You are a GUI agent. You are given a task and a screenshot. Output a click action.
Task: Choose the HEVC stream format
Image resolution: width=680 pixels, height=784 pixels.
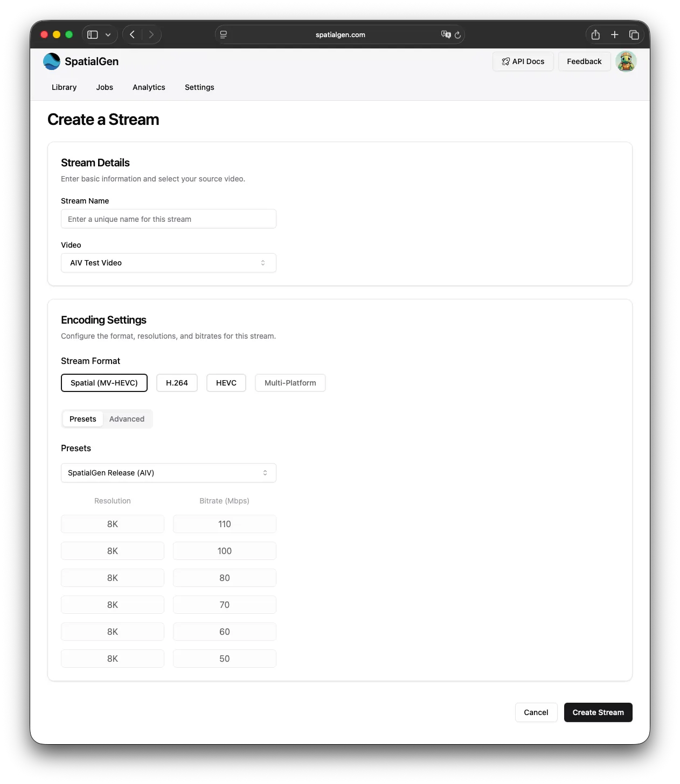click(x=226, y=383)
